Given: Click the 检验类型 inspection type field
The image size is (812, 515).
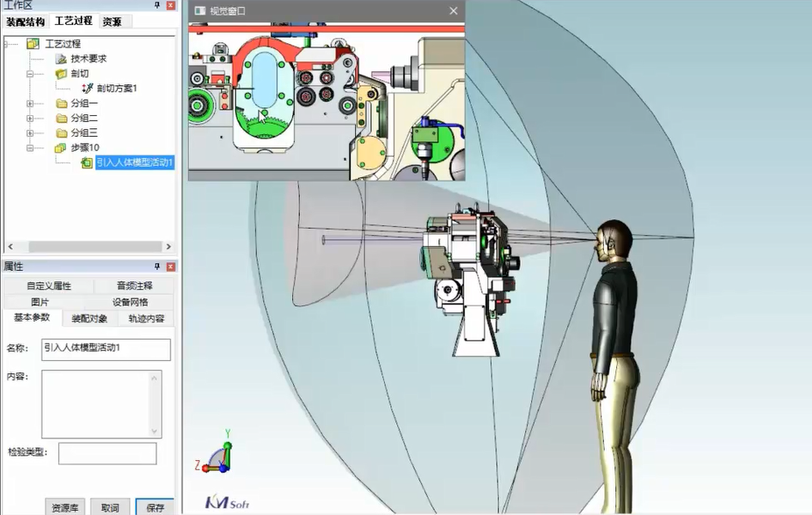Looking at the screenshot, I should [107, 453].
